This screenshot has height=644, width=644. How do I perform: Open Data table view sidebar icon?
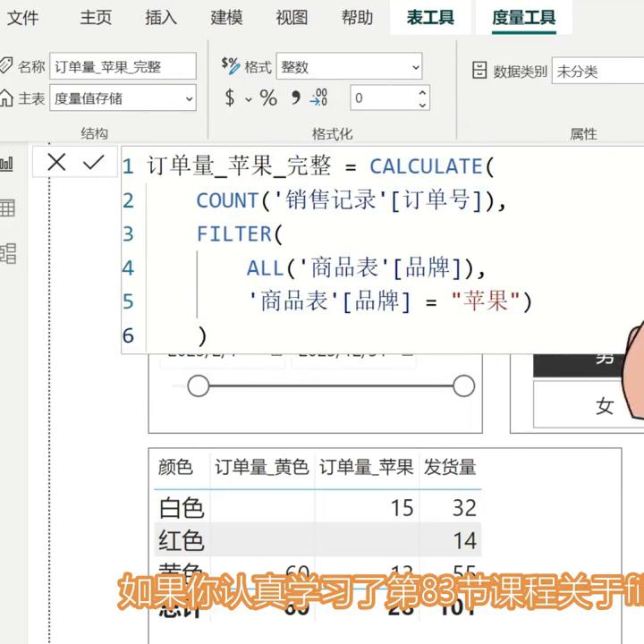[x=7, y=208]
